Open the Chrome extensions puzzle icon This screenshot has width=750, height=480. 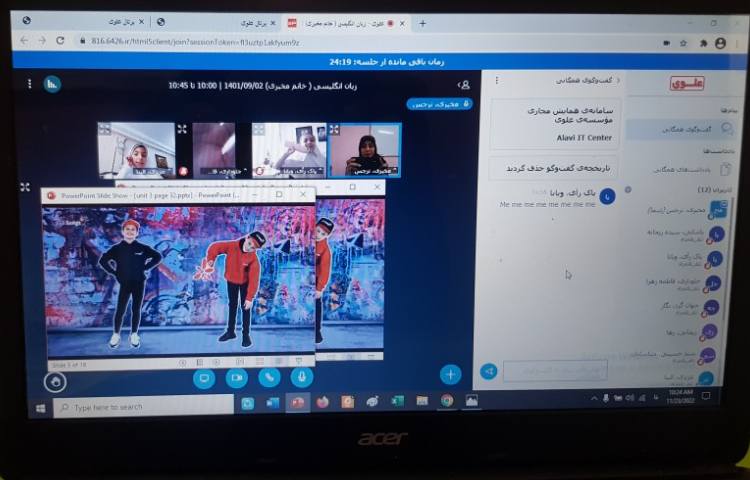[x=704, y=43]
